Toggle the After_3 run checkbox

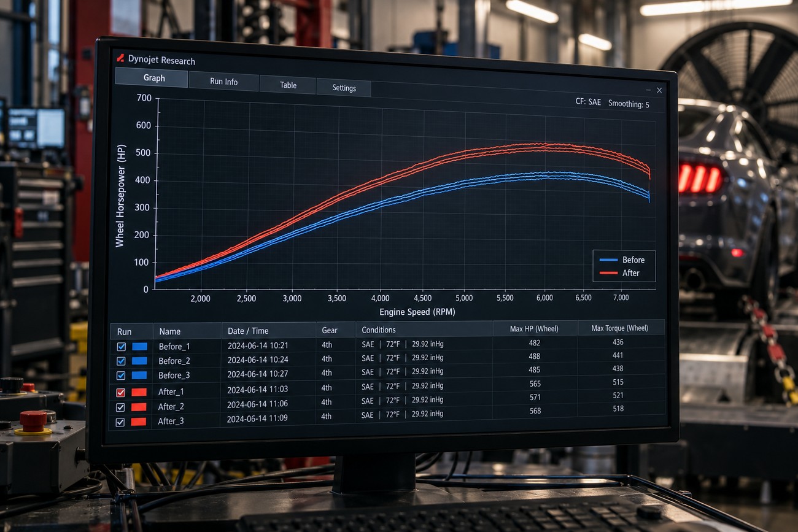click(121, 422)
